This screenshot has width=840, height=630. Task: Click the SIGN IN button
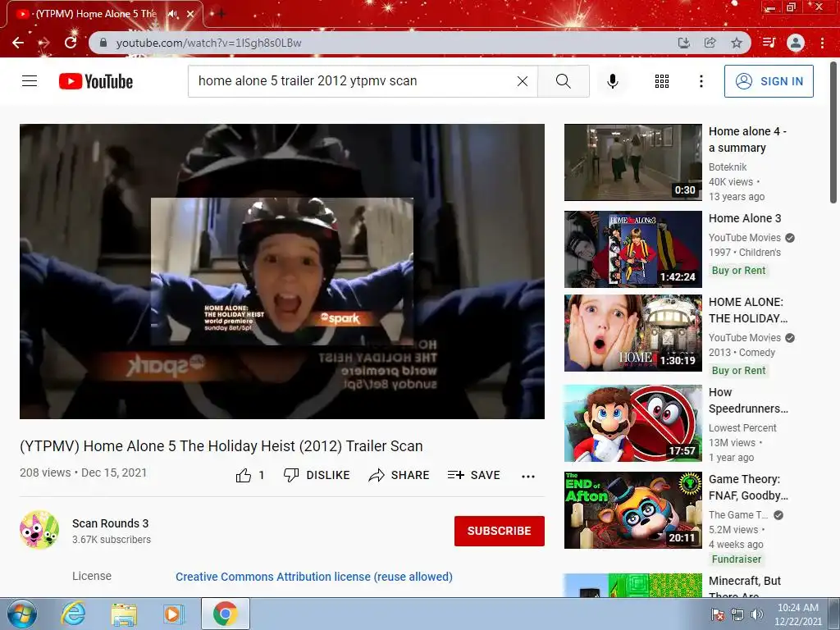(x=769, y=81)
